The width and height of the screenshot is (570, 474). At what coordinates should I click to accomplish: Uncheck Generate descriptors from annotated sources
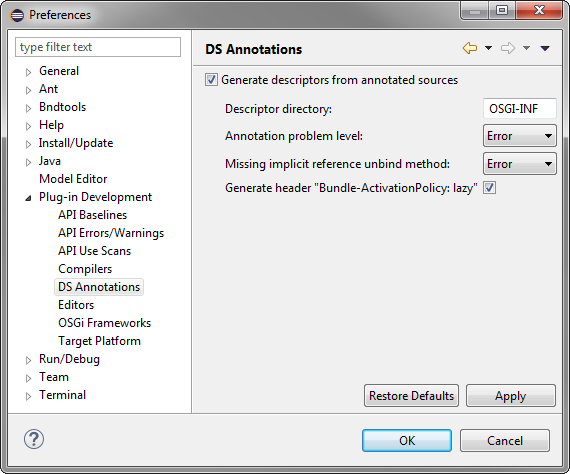click(x=211, y=80)
